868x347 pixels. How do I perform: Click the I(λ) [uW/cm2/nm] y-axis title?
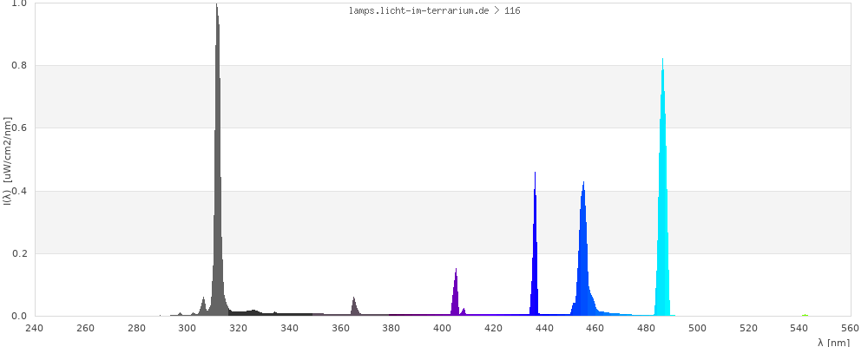pos(6,160)
